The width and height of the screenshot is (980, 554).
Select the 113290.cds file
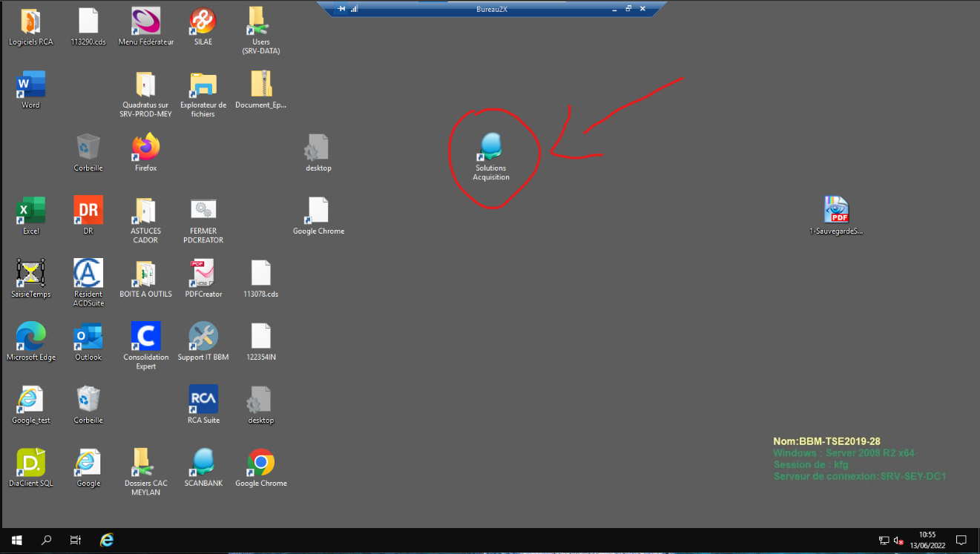click(x=88, y=22)
